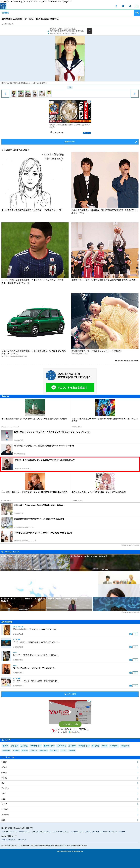The height and width of the screenshot is (868, 140).
Task: Select the 仮面ライダー tag
Action: tap(49, 746)
